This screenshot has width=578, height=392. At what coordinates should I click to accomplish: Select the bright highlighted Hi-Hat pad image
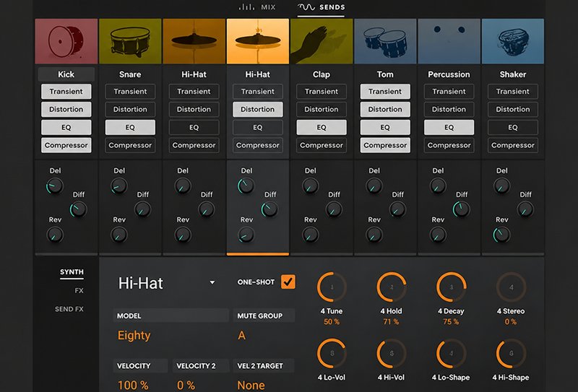click(x=258, y=41)
